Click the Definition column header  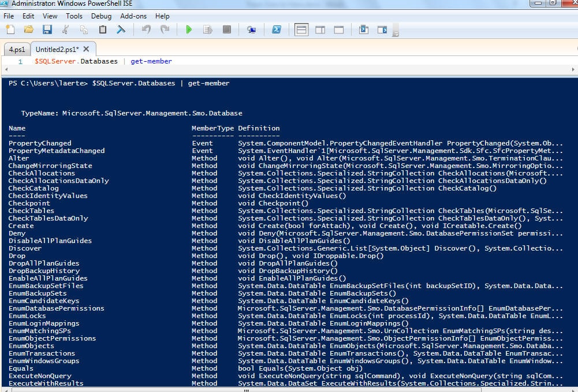pos(259,128)
